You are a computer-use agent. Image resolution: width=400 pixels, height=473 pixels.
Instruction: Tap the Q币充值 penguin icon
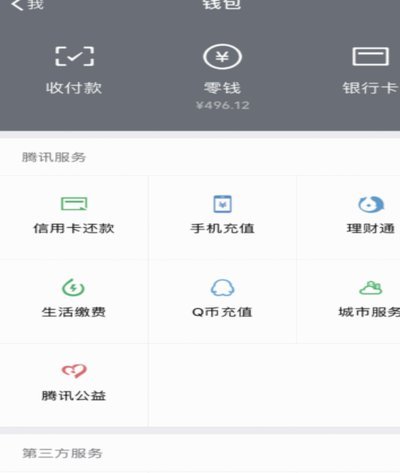click(x=222, y=287)
